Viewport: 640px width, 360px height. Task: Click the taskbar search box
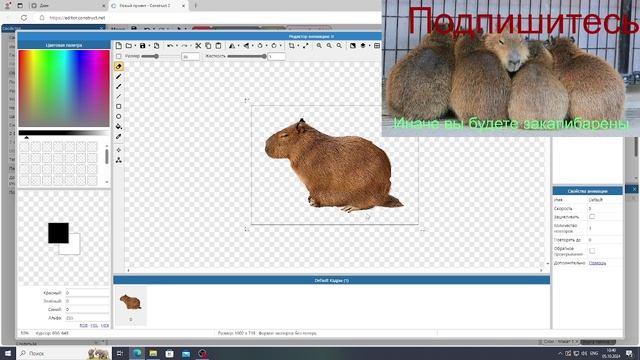click(63, 353)
